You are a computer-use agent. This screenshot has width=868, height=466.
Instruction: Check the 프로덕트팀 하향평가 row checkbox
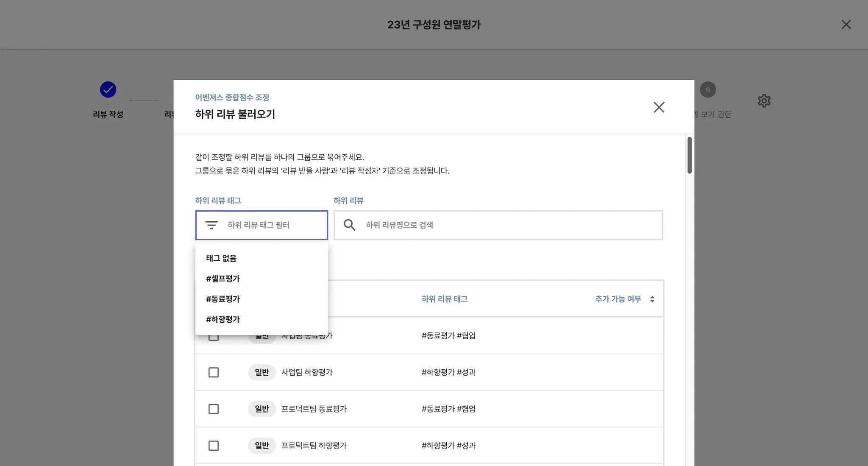pyautogui.click(x=214, y=446)
